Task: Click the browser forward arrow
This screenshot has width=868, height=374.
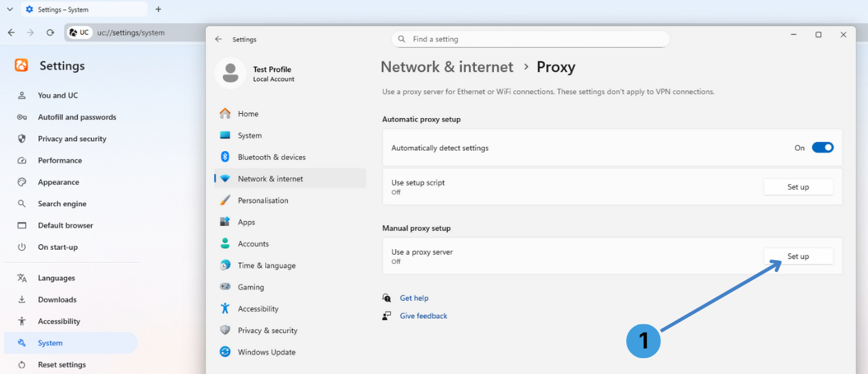Action: [x=30, y=32]
